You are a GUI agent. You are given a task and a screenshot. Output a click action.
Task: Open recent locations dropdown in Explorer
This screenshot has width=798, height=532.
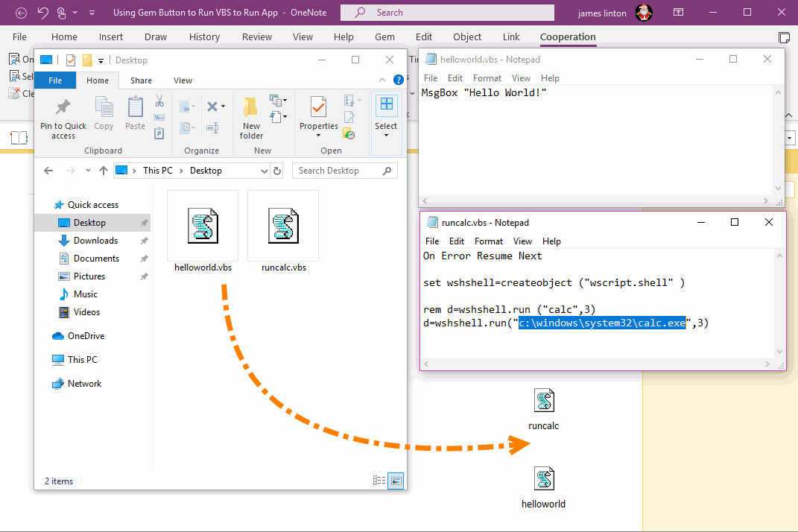pyautogui.click(x=88, y=171)
